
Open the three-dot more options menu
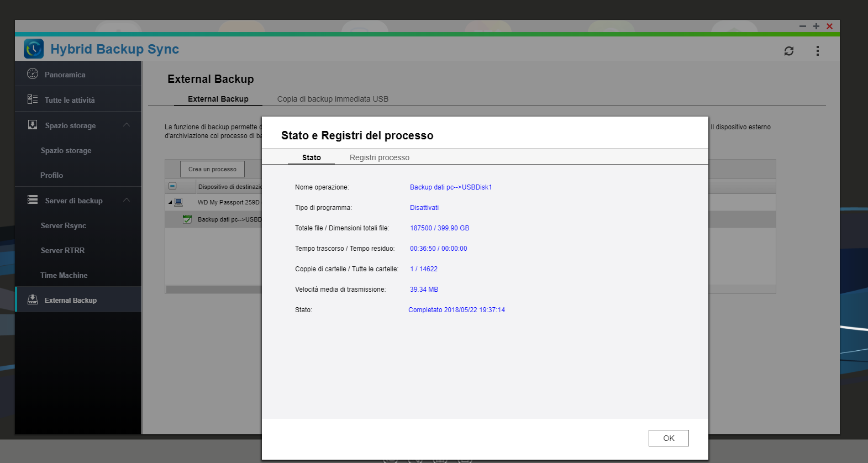click(x=817, y=51)
